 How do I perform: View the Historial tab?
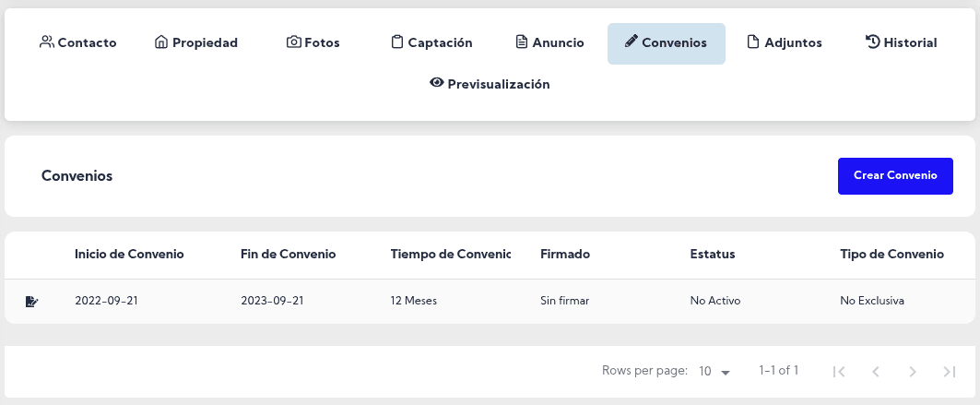[x=901, y=42]
